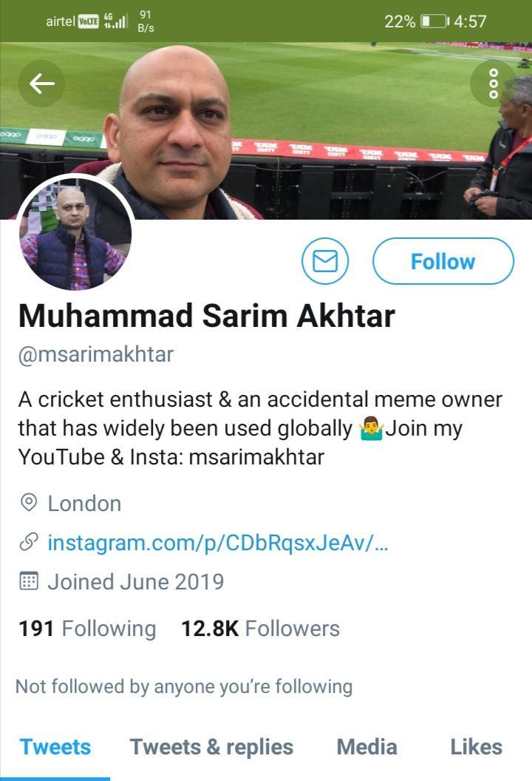
Task: Switch to the Media tab
Action: click(367, 747)
